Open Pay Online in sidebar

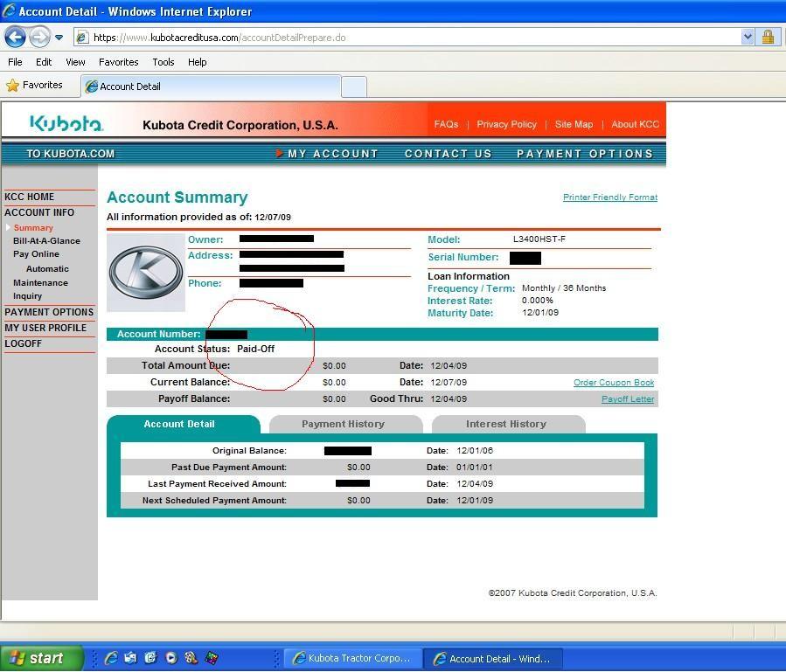(36, 254)
